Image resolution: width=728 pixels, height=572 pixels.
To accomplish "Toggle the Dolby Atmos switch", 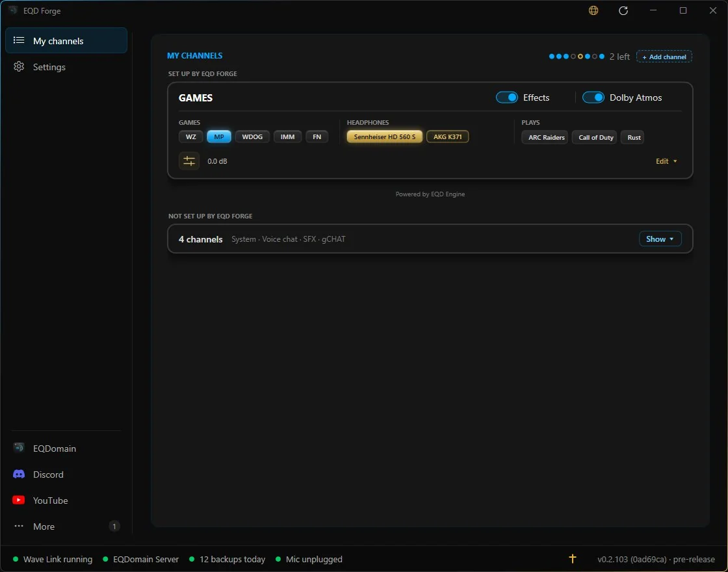I will click(x=593, y=97).
